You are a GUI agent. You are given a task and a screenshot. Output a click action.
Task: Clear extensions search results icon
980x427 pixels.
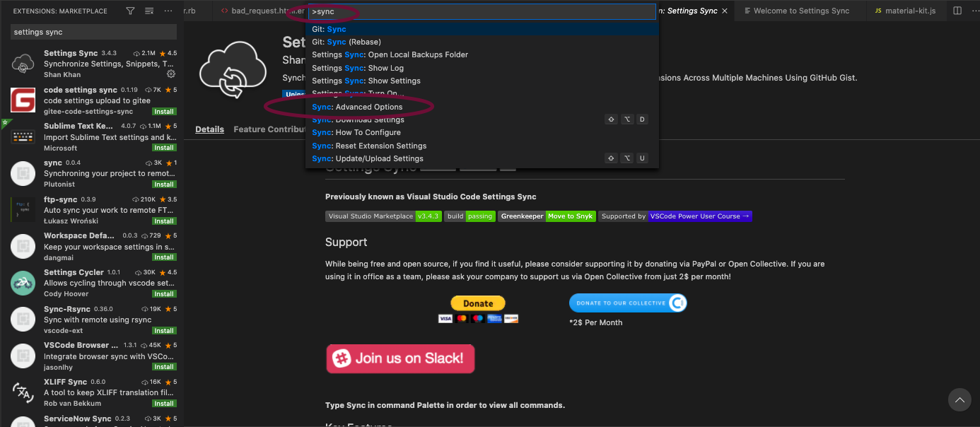point(149,11)
